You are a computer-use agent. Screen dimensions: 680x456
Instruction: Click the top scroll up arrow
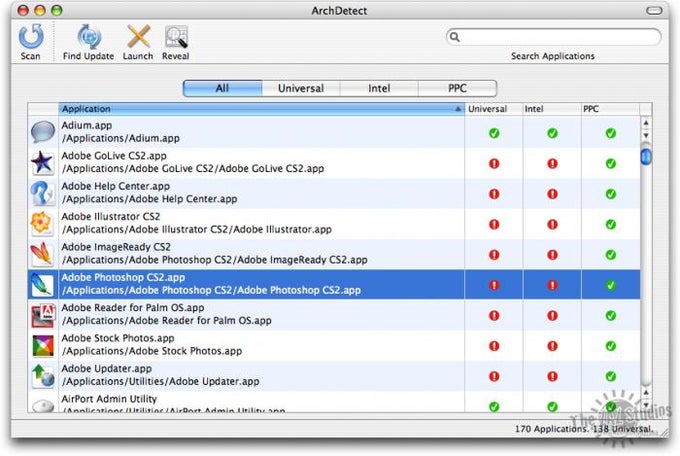click(x=646, y=123)
